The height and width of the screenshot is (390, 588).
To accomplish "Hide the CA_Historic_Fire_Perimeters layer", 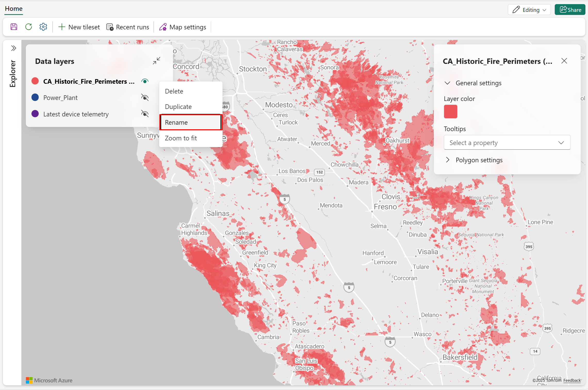I will (145, 81).
